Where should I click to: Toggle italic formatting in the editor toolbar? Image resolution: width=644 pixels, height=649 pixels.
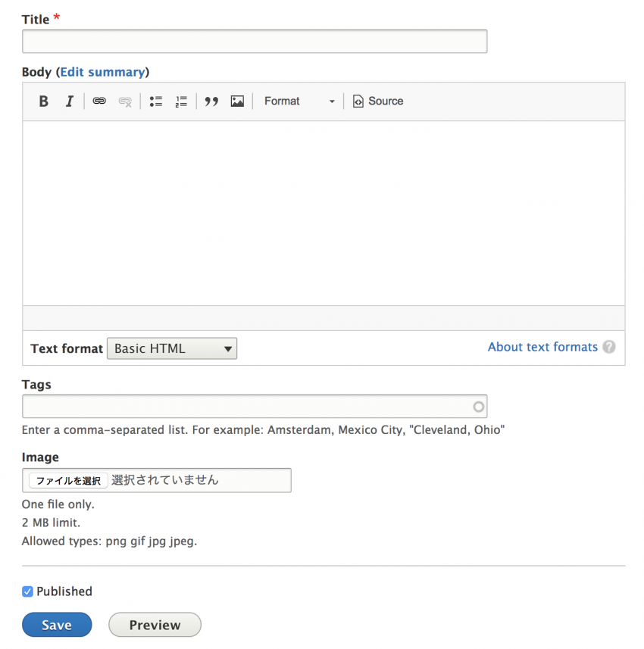[x=69, y=101]
